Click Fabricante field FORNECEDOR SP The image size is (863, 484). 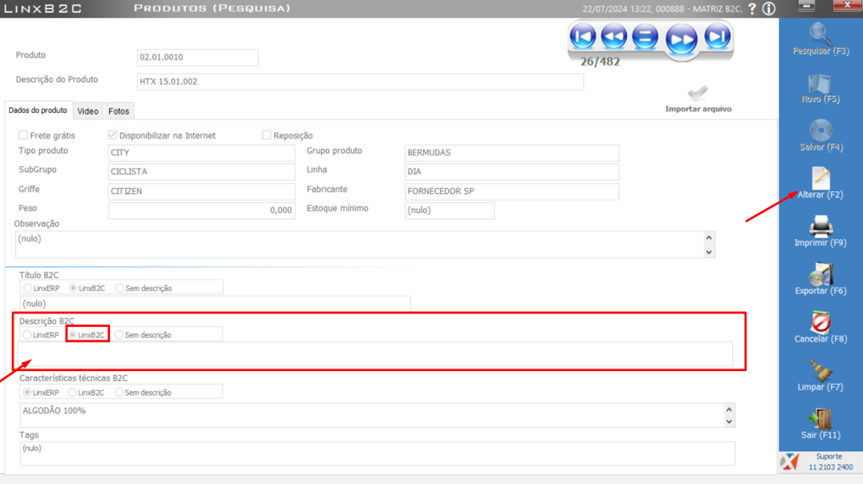(x=512, y=191)
